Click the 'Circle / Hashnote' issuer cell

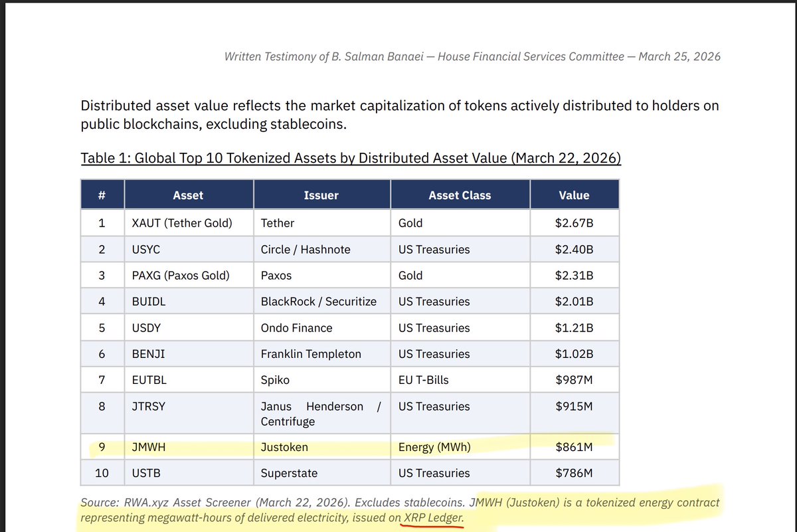(321, 250)
